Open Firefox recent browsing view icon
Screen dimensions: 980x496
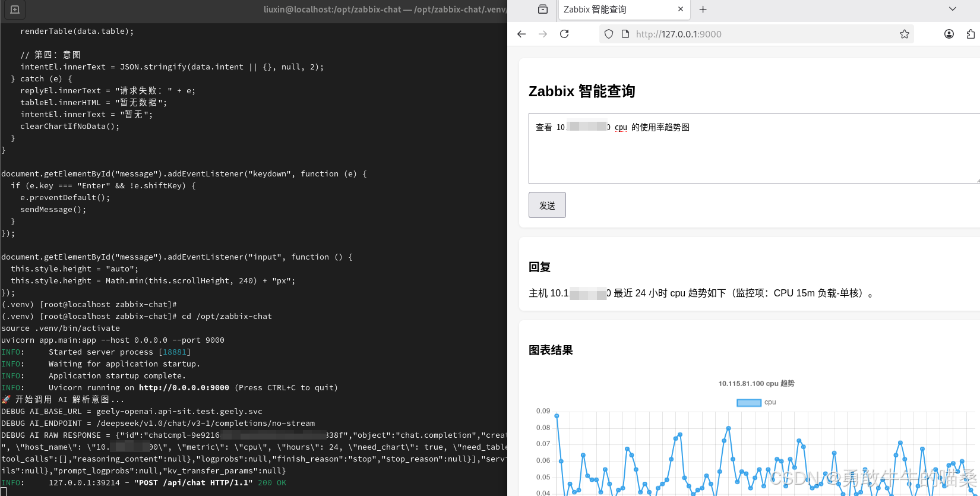coord(543,9)
